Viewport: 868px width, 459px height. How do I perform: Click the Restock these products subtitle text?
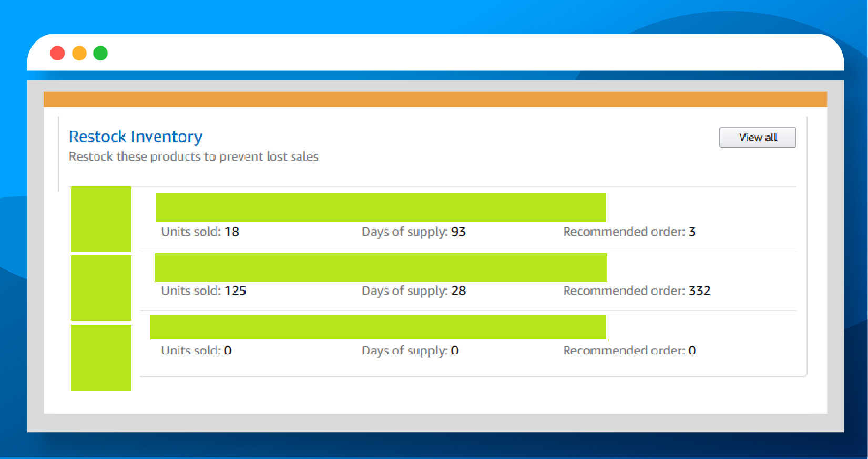point(193,157)
